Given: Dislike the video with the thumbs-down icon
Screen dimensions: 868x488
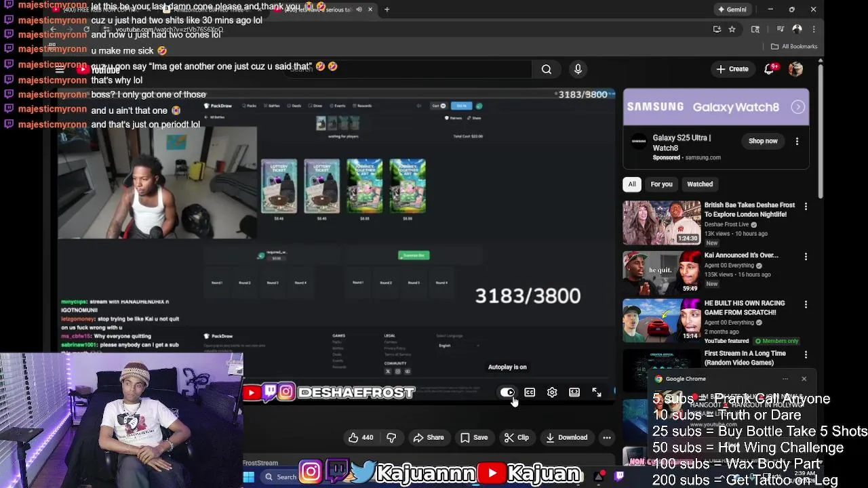Looking at the screenshot, I should [391, 438].
